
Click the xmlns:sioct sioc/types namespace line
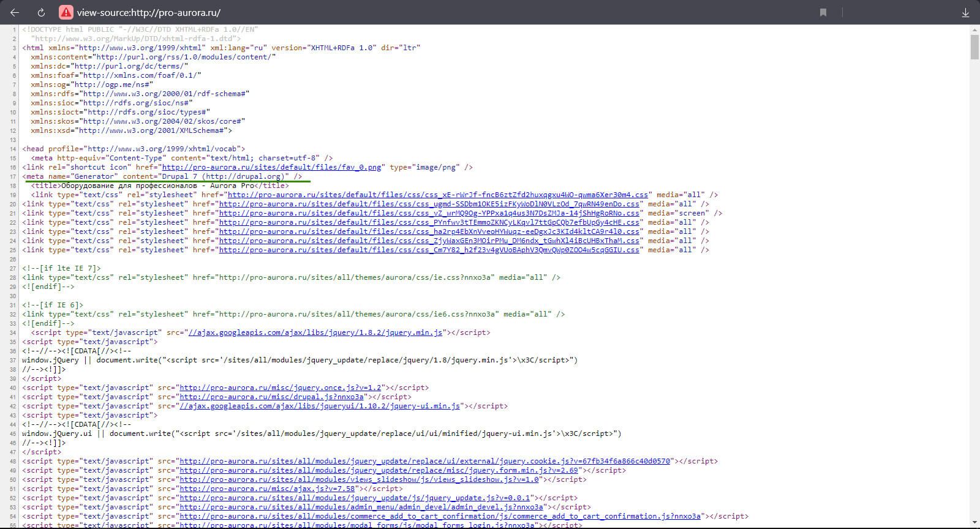[120, 112]
